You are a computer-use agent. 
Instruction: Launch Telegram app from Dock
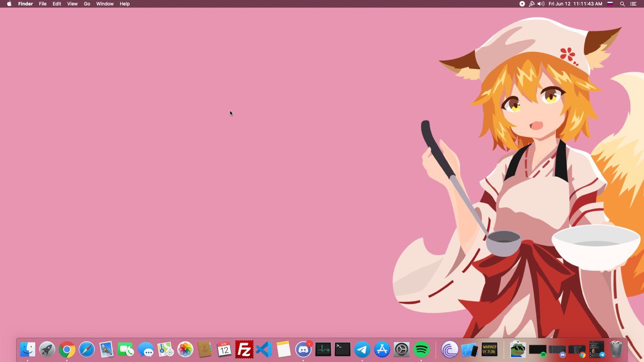coord(362,349)
